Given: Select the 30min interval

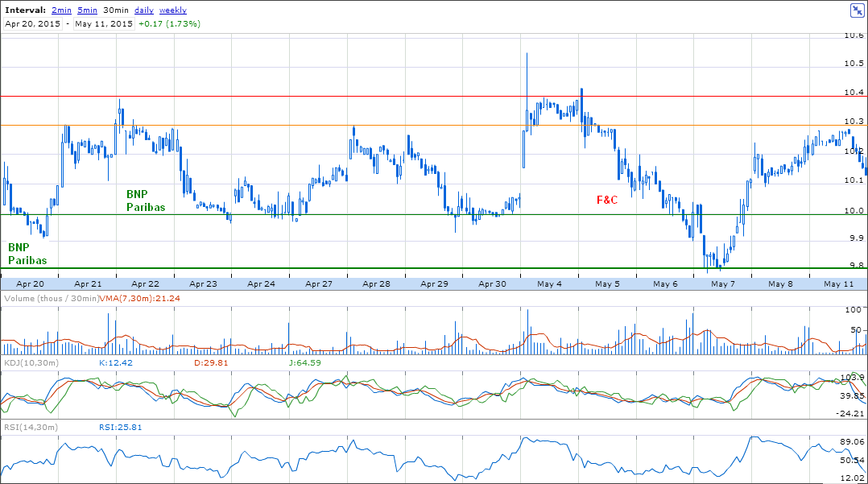Looking at the screenshot, I should point(116,10).
